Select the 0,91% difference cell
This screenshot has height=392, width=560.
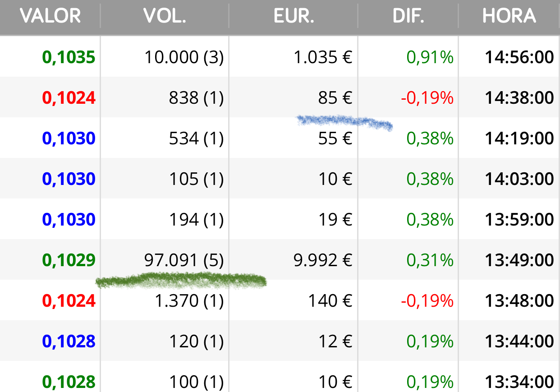tap(430, 57)
